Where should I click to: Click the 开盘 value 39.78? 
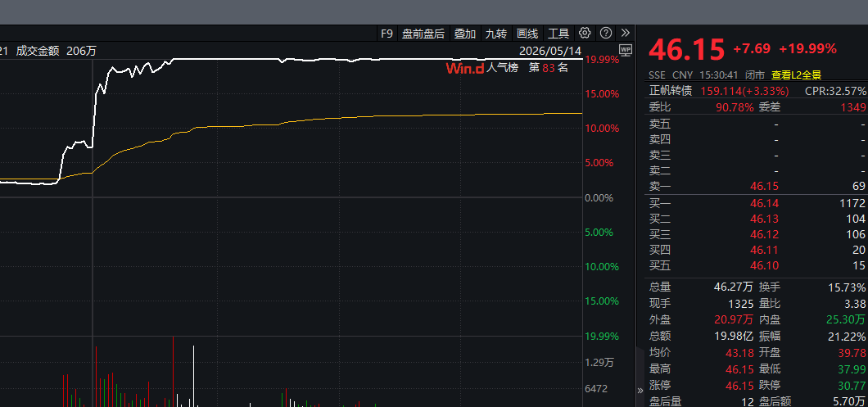coord(852,353)
